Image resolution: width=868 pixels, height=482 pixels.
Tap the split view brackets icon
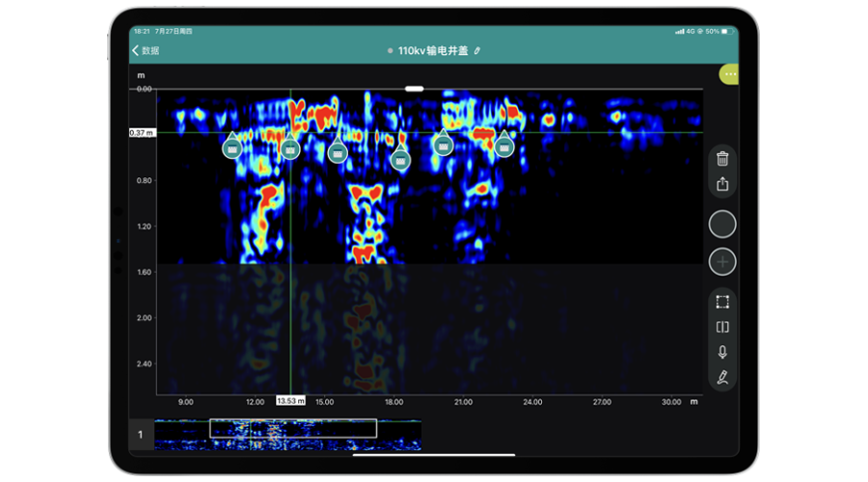722,327
